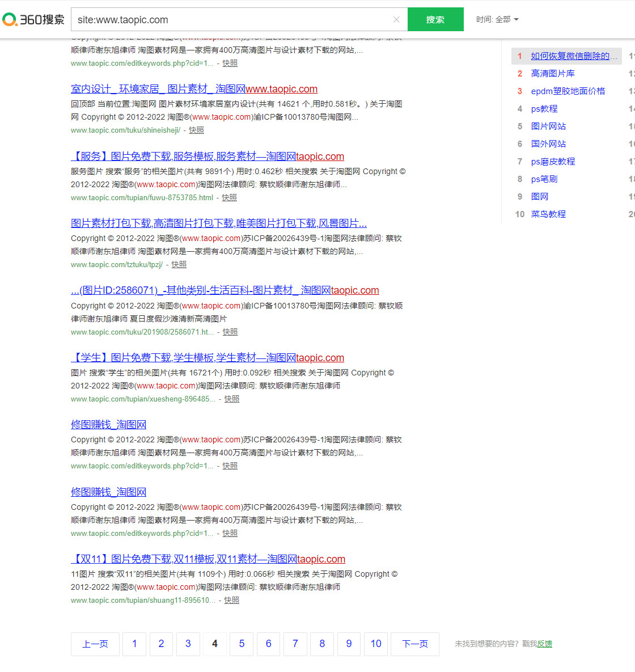Clear the search box with X icon
The image size is (635, 672).
396,20
